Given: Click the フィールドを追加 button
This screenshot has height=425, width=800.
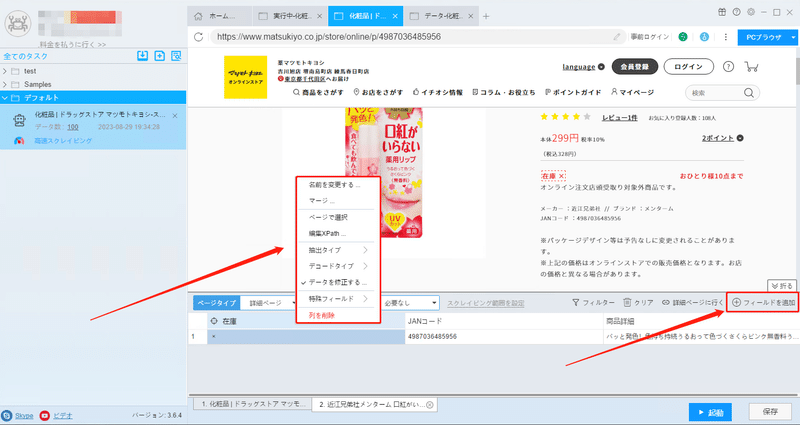Looking at the screenshot, I should 763,303.
